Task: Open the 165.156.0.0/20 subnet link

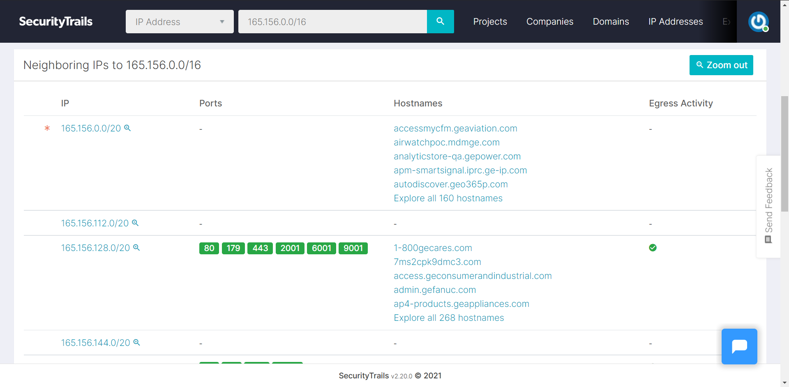Action: click(91, 128)
